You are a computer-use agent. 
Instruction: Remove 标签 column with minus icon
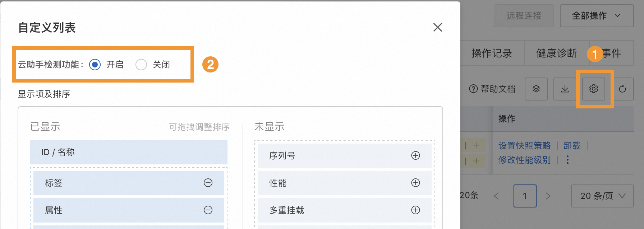click(x=208, y=183)
